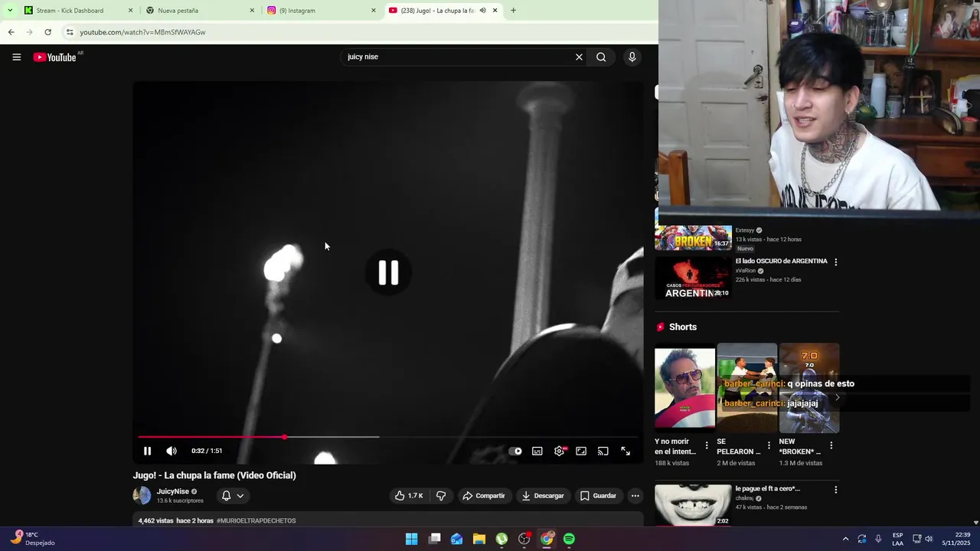The width and height of the screenshot is (980, 551).
Task: Run search with the magnifier button
Action: coord(601,57)
